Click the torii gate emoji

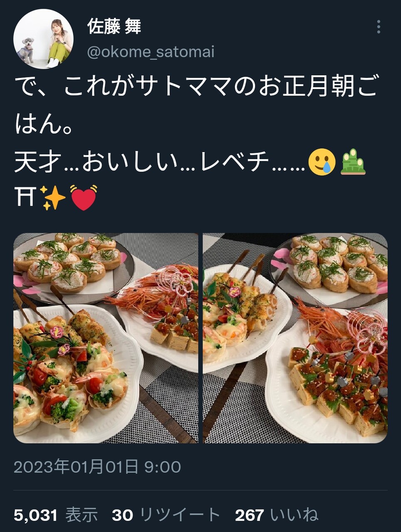25,197
